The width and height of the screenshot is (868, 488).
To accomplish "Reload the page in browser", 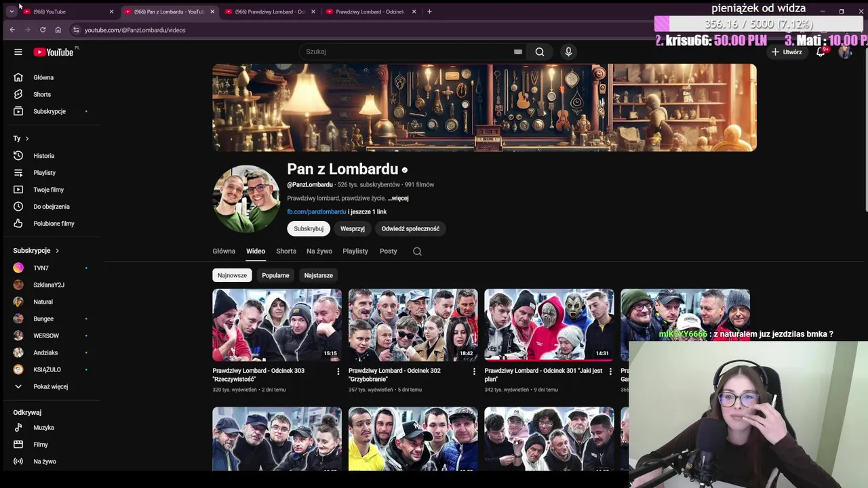I will pyautogui.click(x=43, y=30).
